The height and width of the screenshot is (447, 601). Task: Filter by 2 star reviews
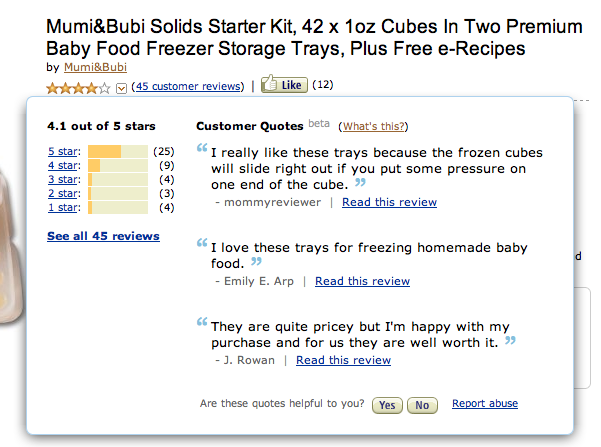pyautogui.click(x=63, y=193)
